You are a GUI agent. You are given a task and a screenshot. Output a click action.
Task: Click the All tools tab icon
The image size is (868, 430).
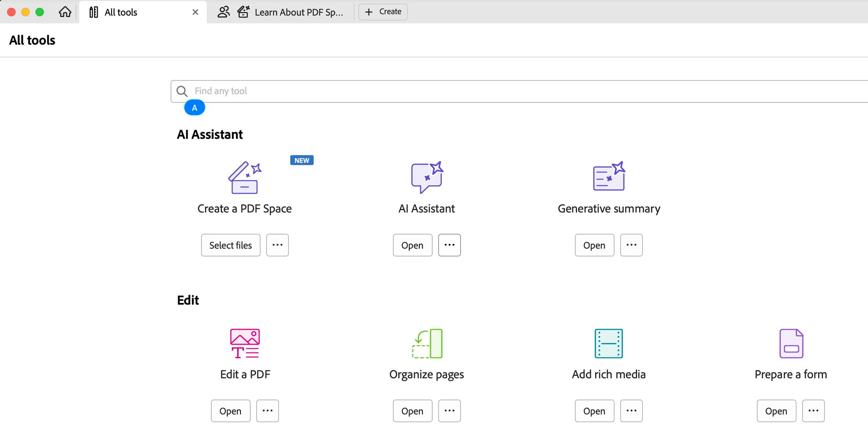click(x=94, y=12)
